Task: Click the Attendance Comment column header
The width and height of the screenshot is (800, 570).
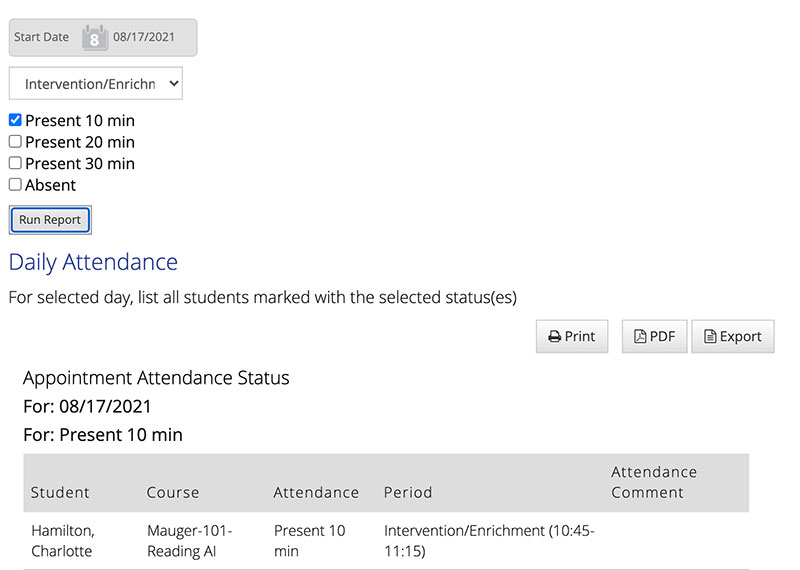Action: point(654,482)
